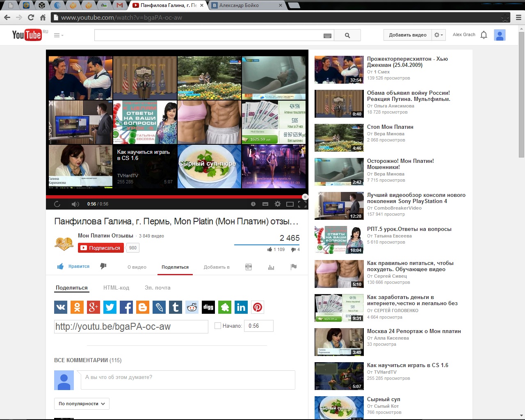
Task: Dislike the video with thumbs-down icon
Action: click(x=103, y=267)
